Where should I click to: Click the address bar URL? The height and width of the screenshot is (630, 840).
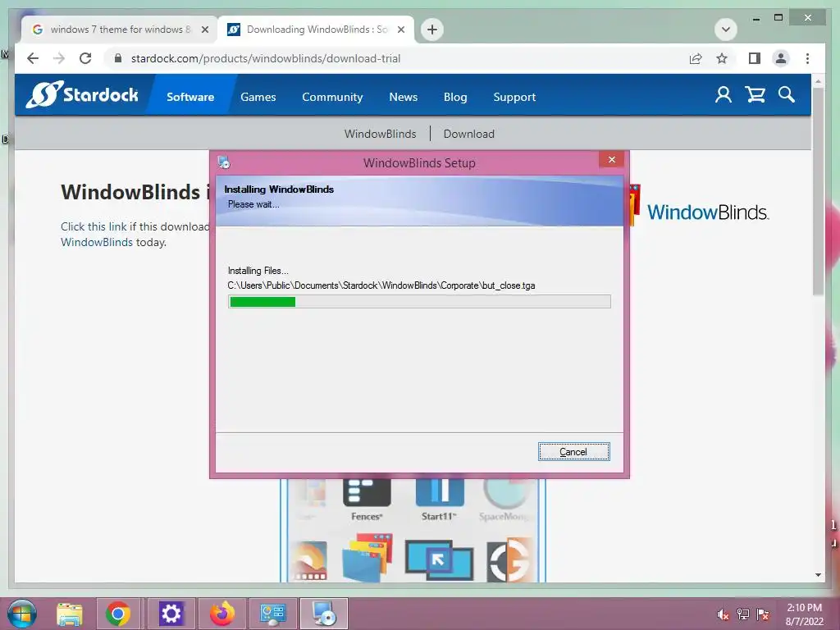pos(266,58)
